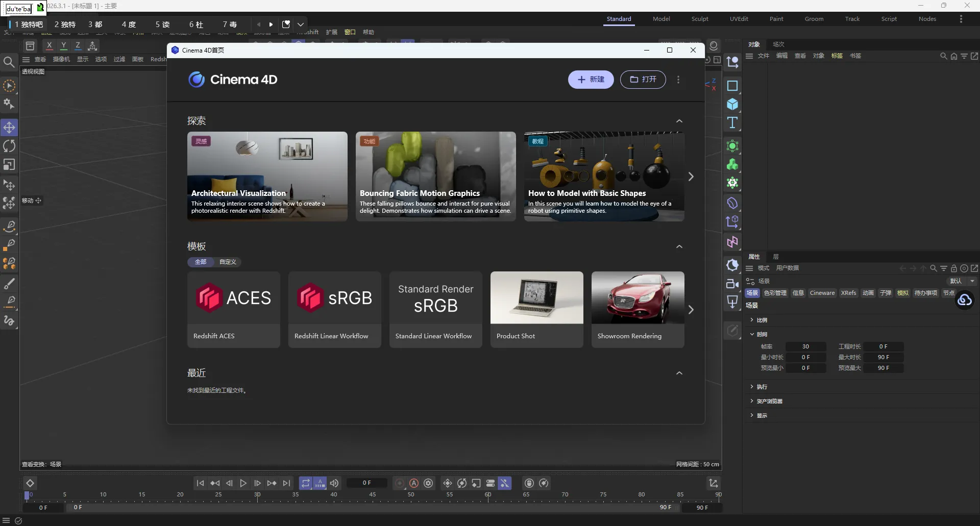Open the Redshift ACES template
This screenshot has height=526, width=980.
pos(234,310)
